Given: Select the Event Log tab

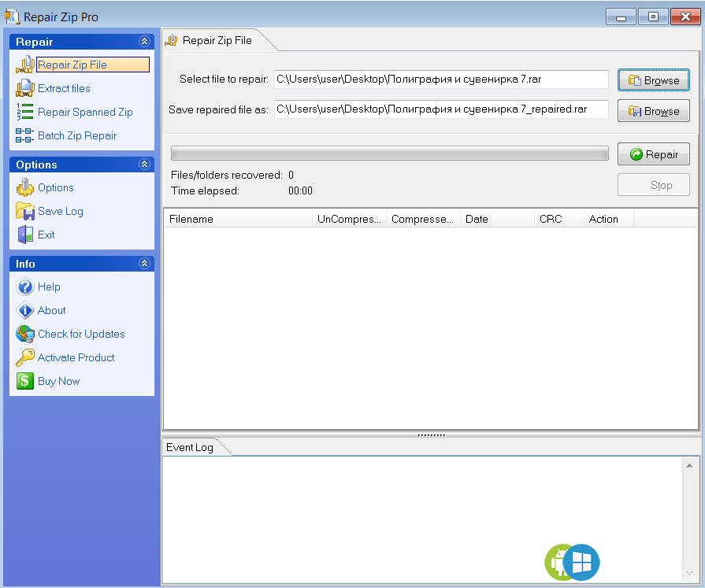Looking at the screenshot, I should point(190,447).
